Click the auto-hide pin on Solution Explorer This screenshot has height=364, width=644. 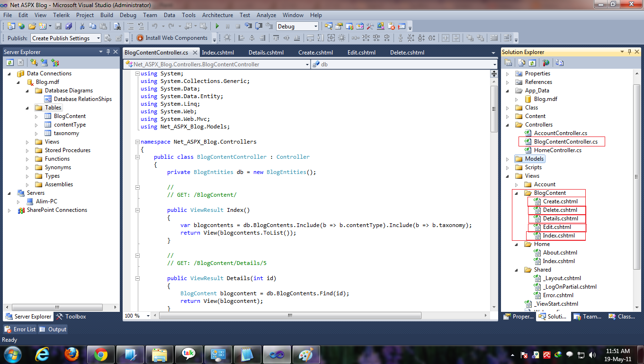[x=629, y=52]
